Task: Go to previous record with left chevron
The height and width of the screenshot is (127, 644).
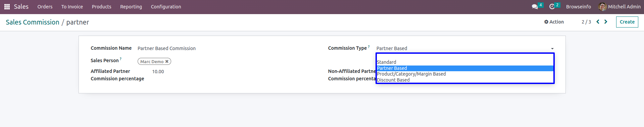Action: (598, 22)
